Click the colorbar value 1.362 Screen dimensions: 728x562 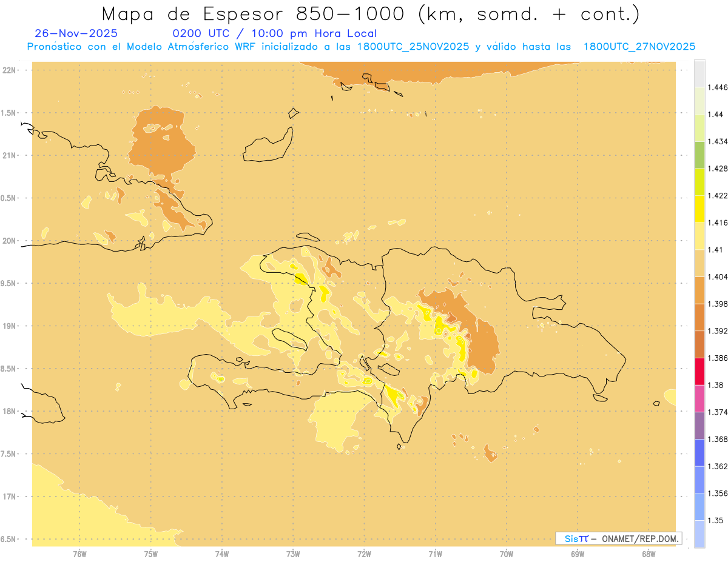718,466
